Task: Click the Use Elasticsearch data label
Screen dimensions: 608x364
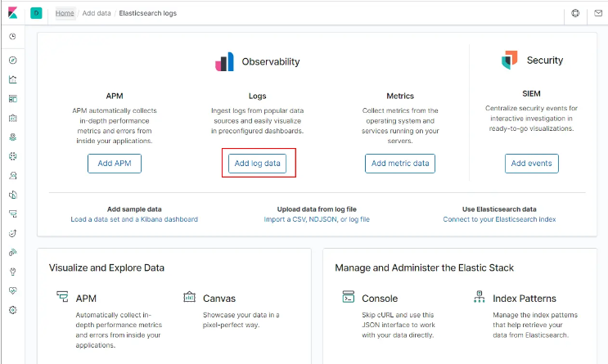Action: [x=499, y=209]
